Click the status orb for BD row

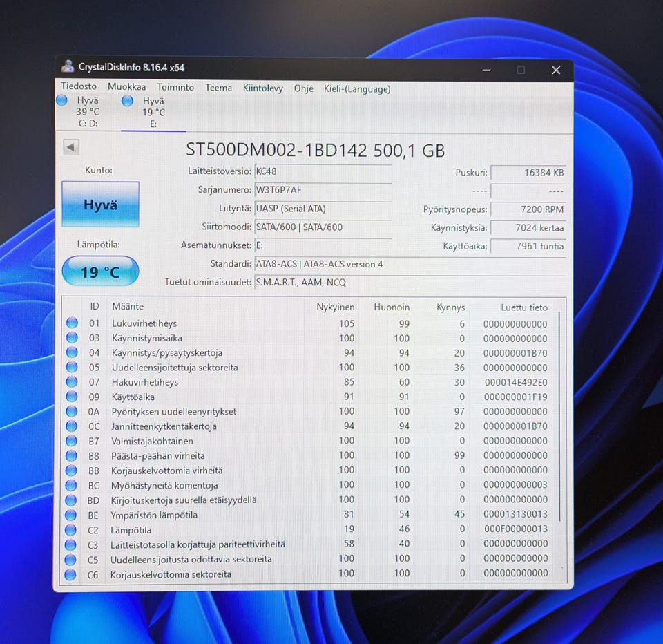pyautogui.click(x=70, y=500)
